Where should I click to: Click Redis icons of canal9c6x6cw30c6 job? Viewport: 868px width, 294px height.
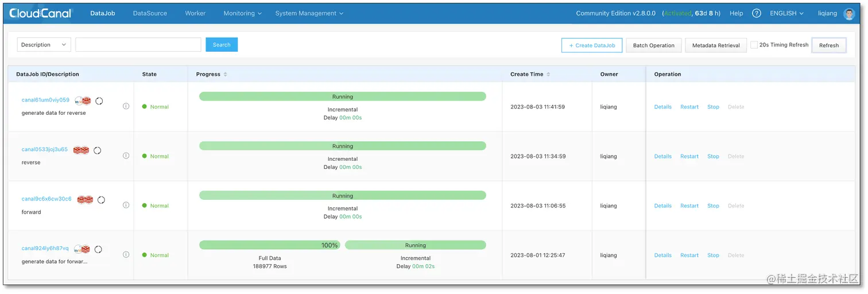[x=85, y=200]
